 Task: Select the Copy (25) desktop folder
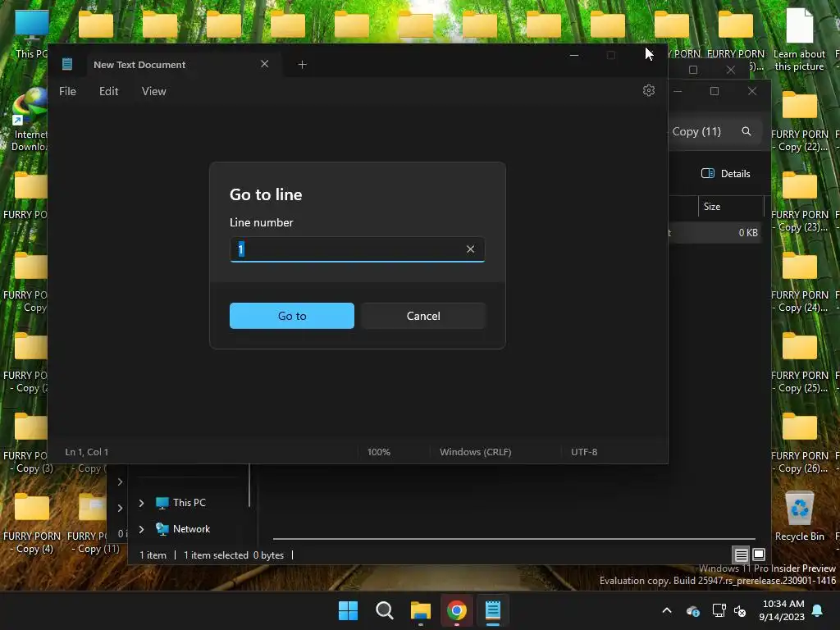(799, 363)
